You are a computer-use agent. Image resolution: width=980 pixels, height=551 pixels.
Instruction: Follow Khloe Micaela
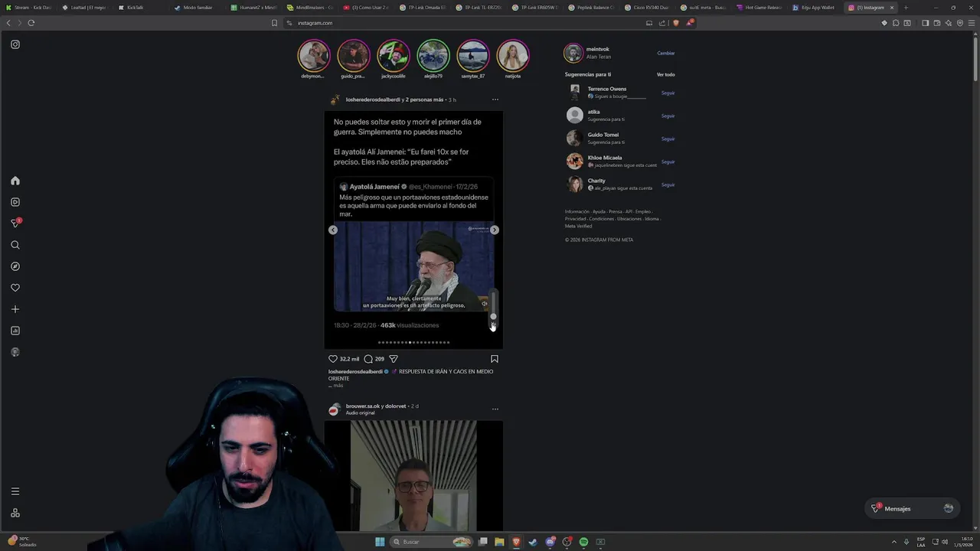[x=668, y=161]
